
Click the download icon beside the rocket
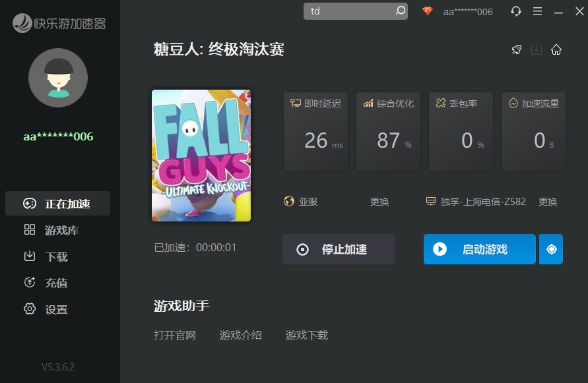click(537, 50)
